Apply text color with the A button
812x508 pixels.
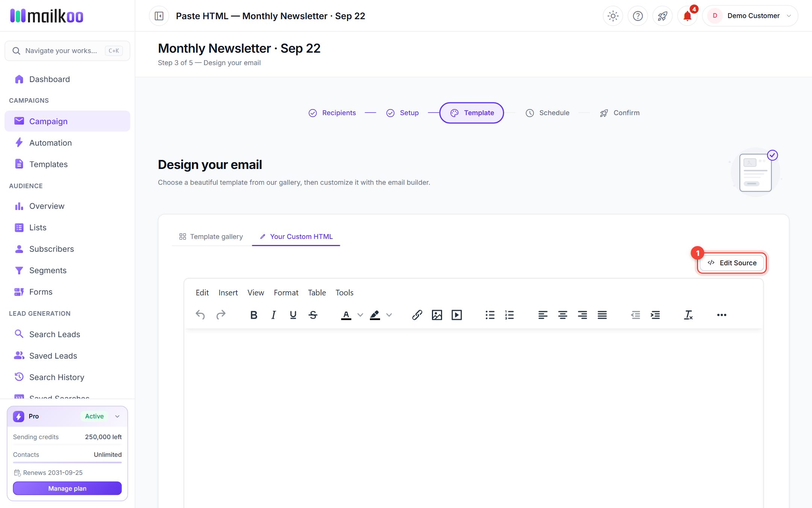tap(346, 315)
